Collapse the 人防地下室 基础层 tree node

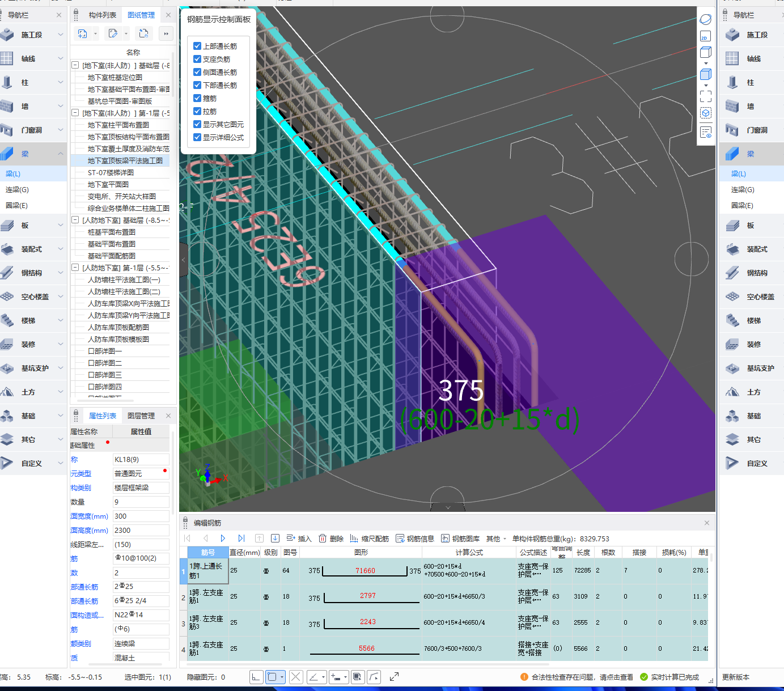(75, 220)
